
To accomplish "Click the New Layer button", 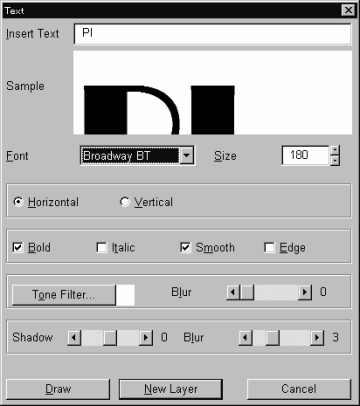I will click(x=171, y=389).
